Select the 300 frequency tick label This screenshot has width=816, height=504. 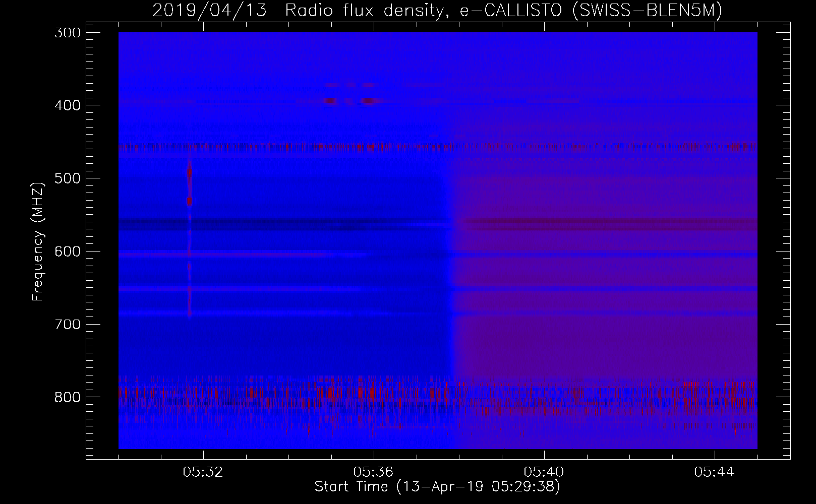click(x=67, y=32)
